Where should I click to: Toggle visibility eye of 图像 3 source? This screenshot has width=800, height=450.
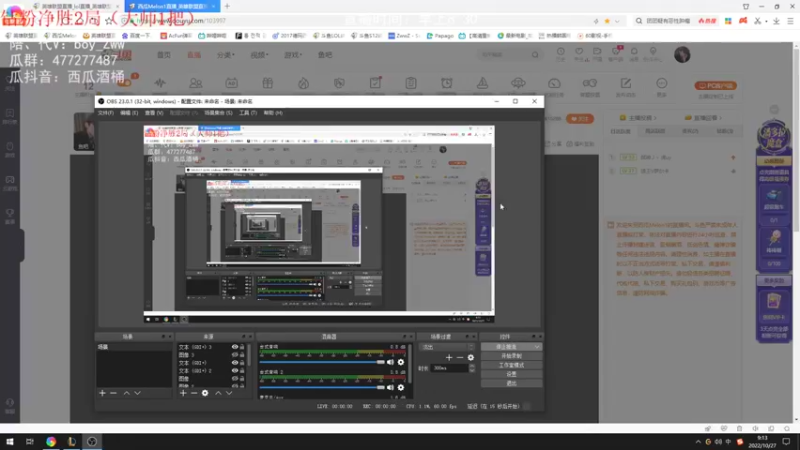235,355
